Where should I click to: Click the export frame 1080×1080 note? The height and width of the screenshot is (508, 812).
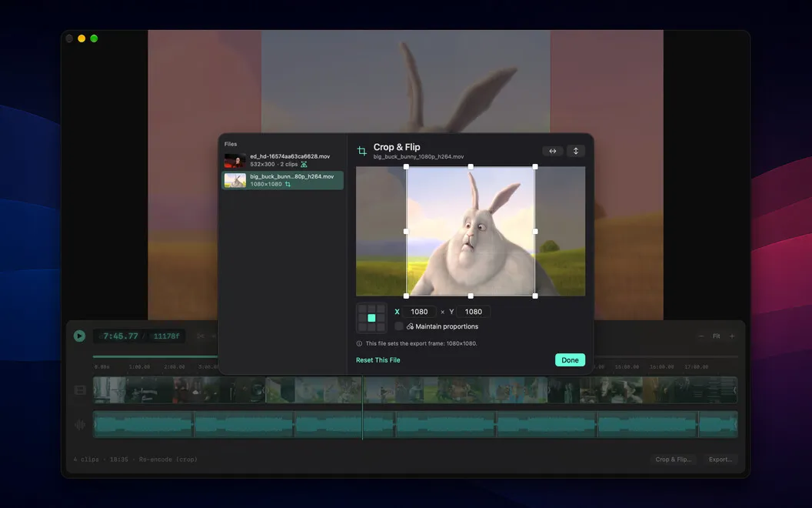click(421, 343)
